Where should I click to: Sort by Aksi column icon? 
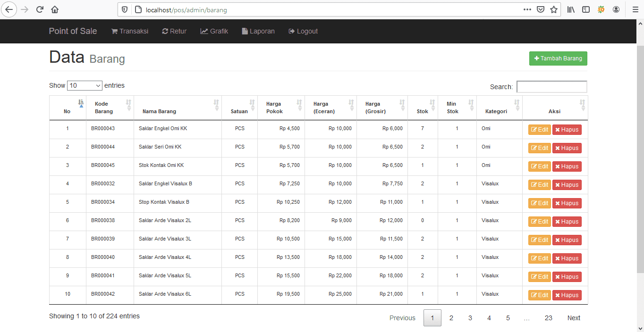tap(583, 105)
